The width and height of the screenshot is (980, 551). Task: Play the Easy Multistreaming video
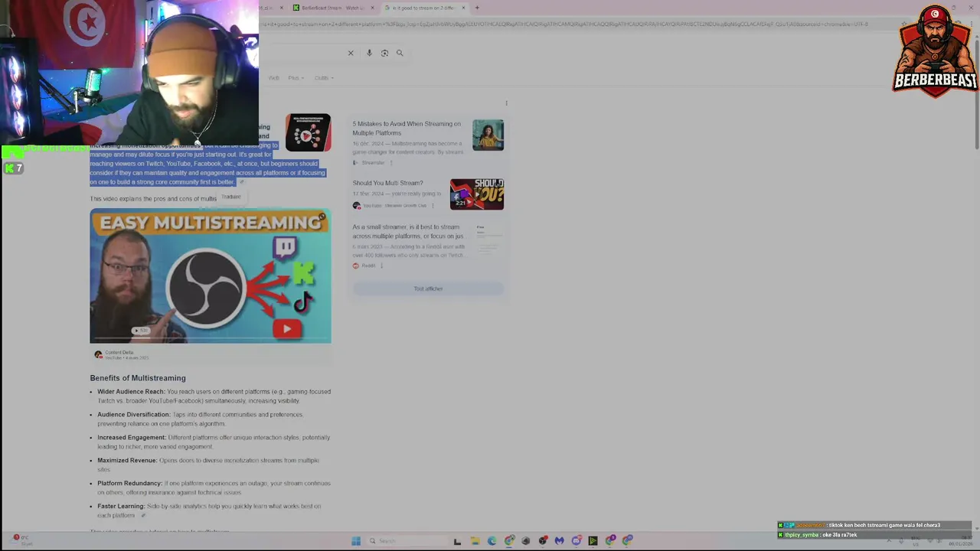click(211, 275)
